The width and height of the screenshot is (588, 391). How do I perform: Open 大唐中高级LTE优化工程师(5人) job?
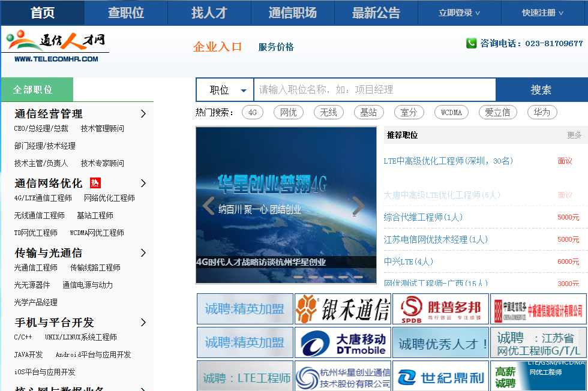442,195
